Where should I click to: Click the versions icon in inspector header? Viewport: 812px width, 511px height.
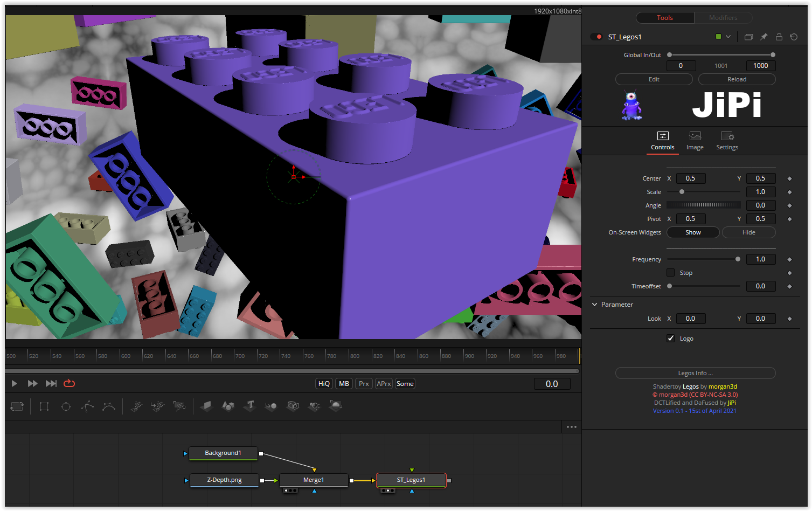coord(748,37)
